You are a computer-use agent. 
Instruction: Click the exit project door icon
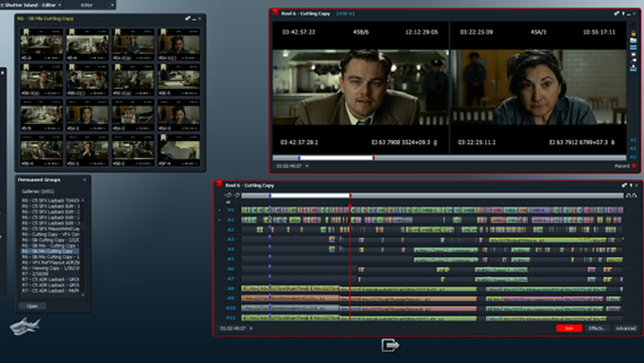390,345
